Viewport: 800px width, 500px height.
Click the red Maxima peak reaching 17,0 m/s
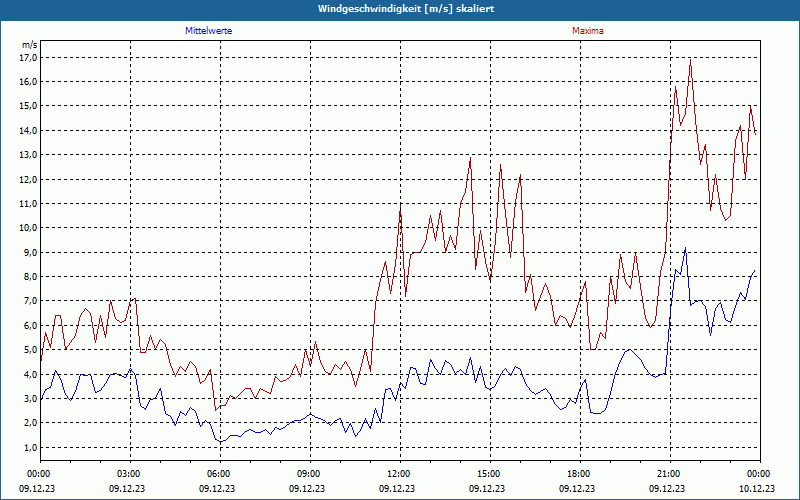coord(690,59)
